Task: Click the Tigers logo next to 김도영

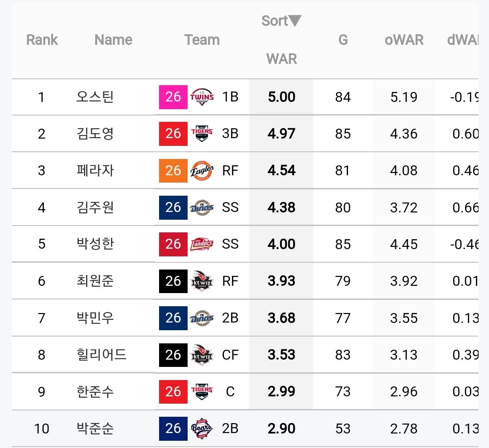Action: [202, 134]
